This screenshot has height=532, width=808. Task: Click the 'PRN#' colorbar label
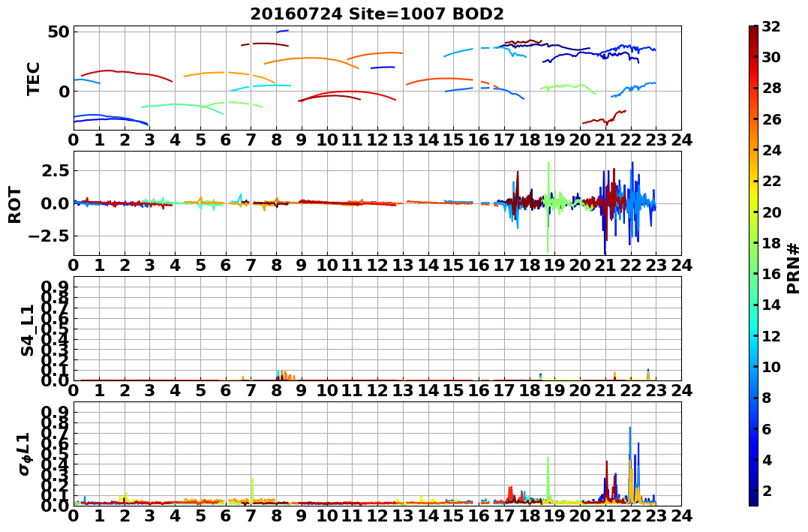794,268
